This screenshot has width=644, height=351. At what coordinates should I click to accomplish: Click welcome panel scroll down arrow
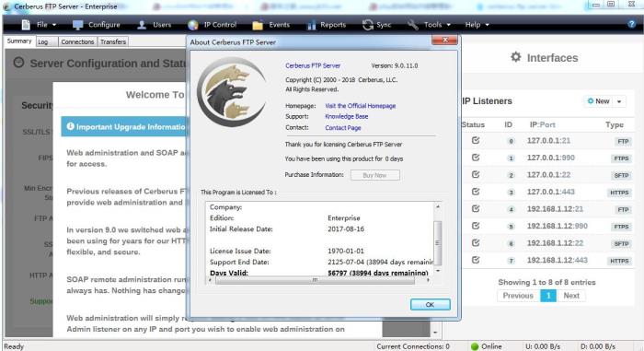pyautogui.click(x=435, y=332)
